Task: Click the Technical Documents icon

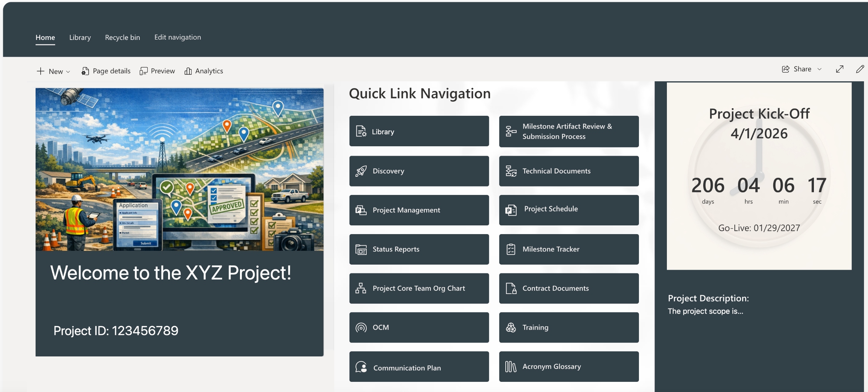Action: tap(511, 171)
